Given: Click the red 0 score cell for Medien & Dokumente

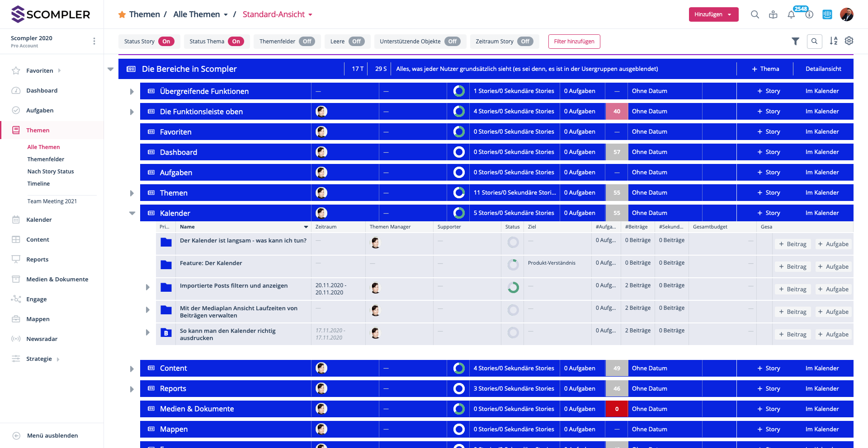Looking at the screenshot, I should [x=617, y=409].
